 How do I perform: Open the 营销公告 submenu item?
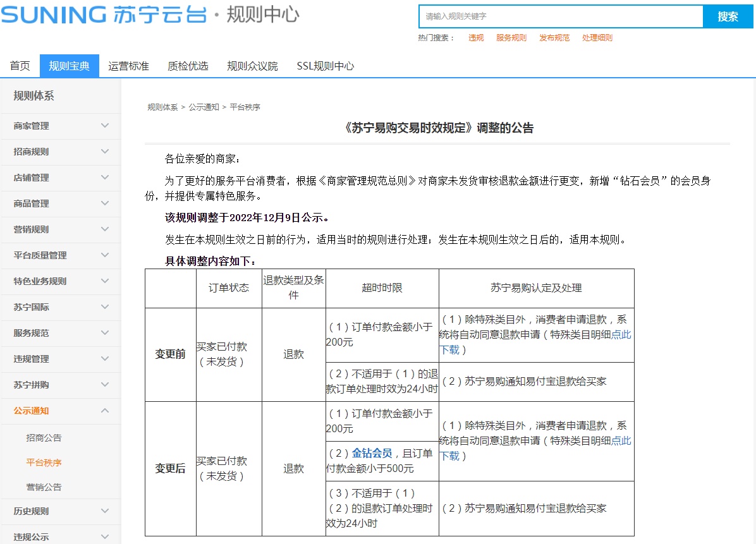tap(44, 487)
